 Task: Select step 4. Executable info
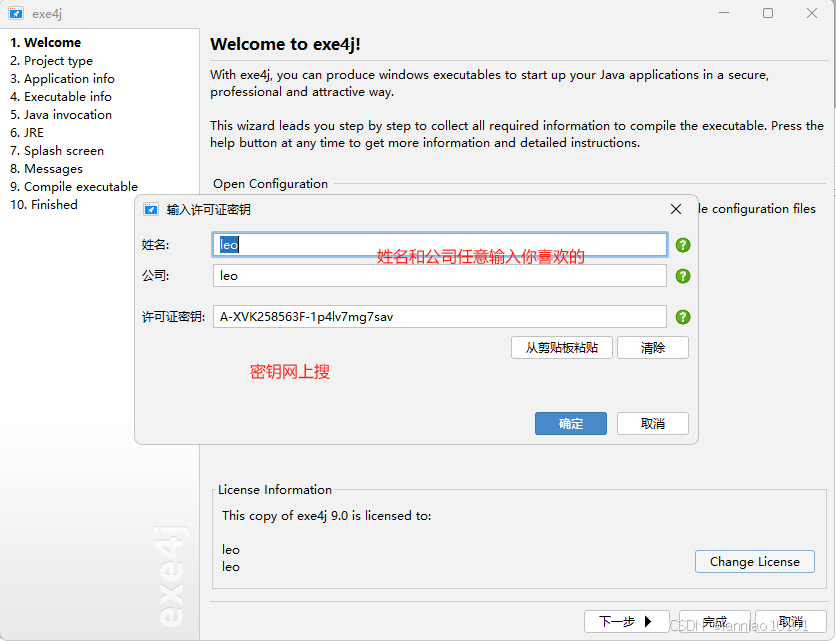click(61, 97)
